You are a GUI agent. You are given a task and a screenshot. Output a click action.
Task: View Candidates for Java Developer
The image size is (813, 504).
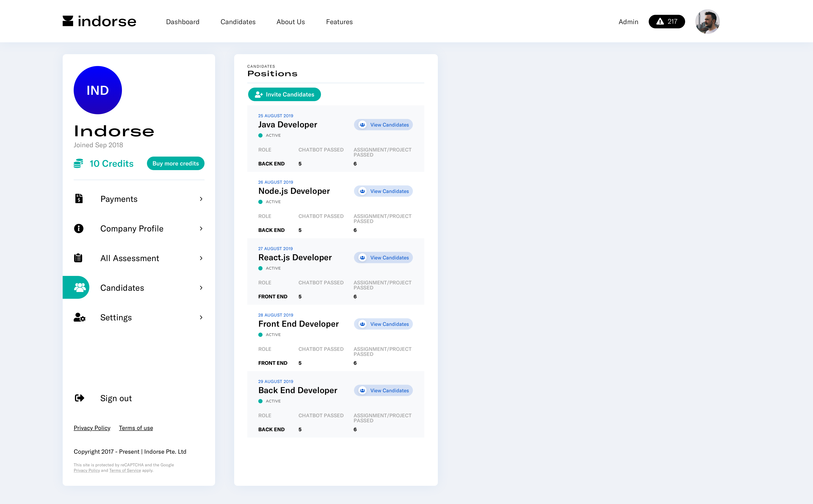383,125
